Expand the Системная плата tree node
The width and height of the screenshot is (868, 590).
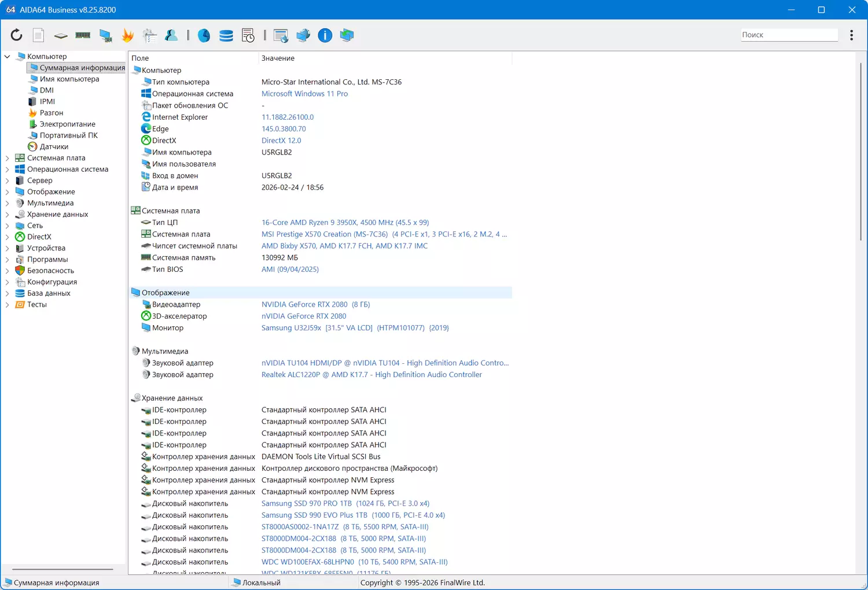(x=8, y=158)
